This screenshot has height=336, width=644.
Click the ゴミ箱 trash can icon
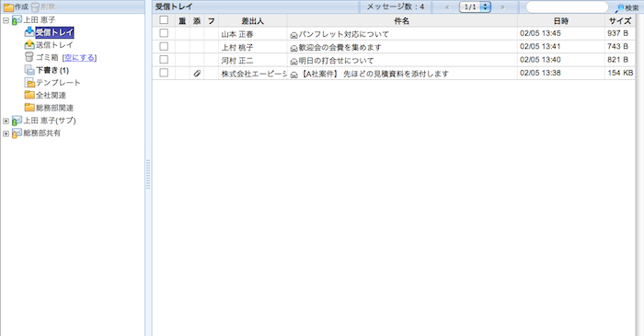click(x=29, y=57)
